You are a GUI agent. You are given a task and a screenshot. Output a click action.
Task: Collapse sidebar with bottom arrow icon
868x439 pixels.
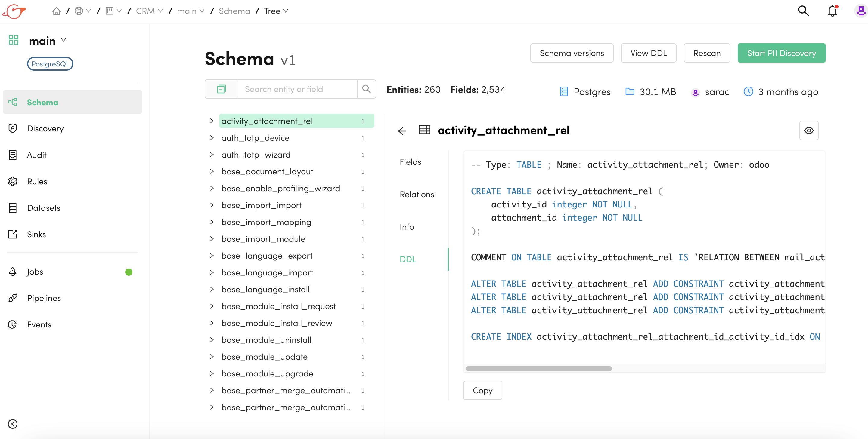(x=13, y=424)
